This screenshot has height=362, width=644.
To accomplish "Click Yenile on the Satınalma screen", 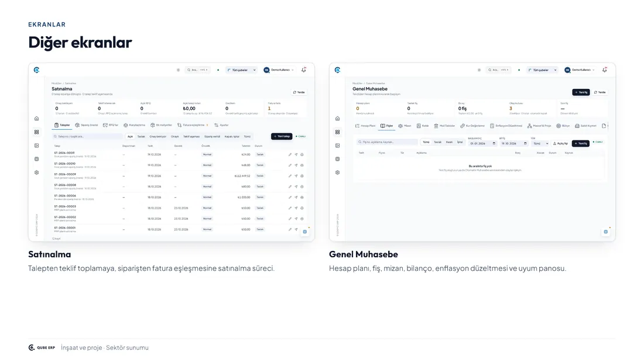I will pos(299,92).
